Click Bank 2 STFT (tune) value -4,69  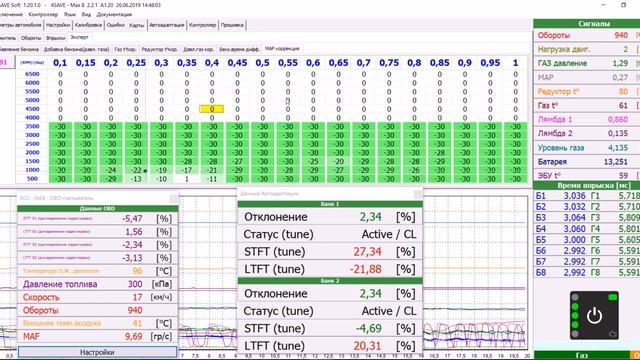pyautogui.click(x=369, y=329)
